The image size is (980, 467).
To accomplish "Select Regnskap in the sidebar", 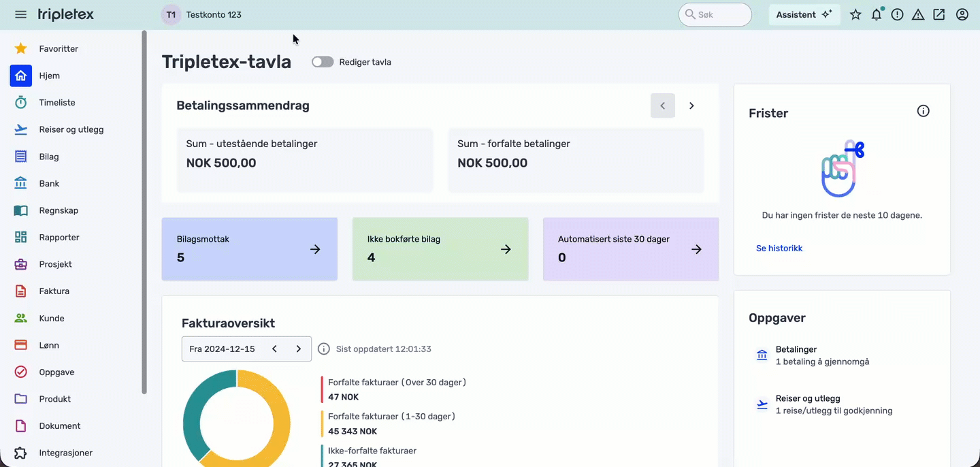I will pos(59,210).
